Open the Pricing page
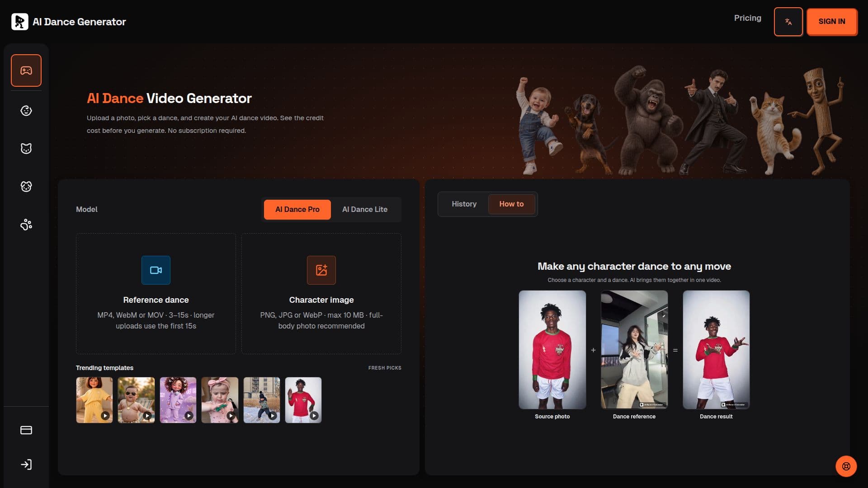The width and height of the screenshot is (868, 488). click(747, 18)
